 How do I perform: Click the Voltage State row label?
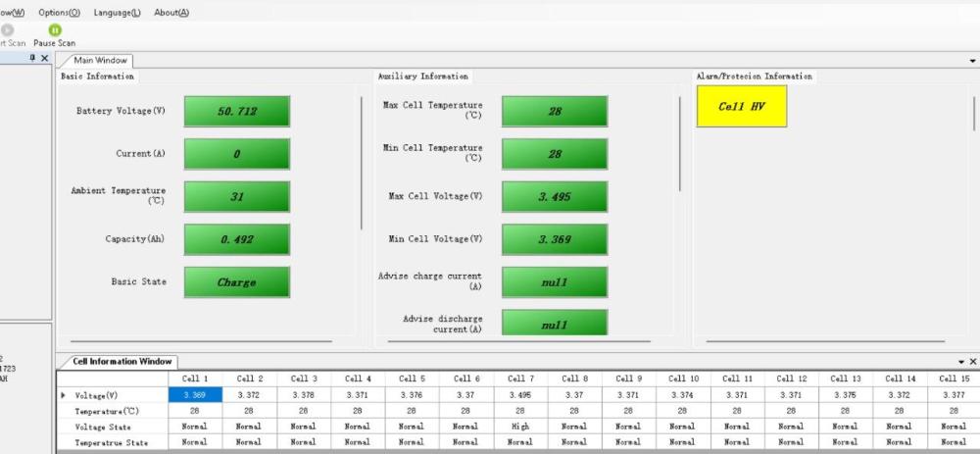[103, 428]
